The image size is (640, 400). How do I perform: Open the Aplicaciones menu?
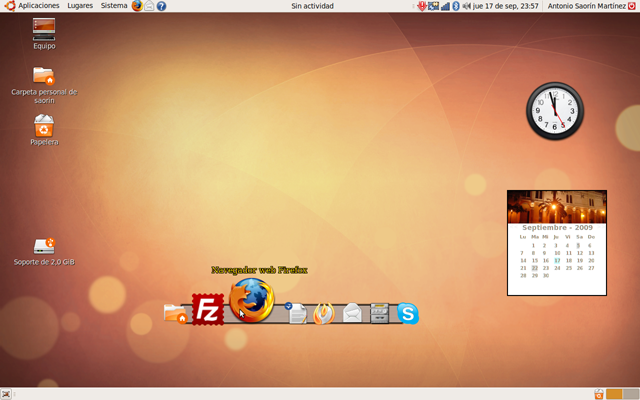(31, 6)
